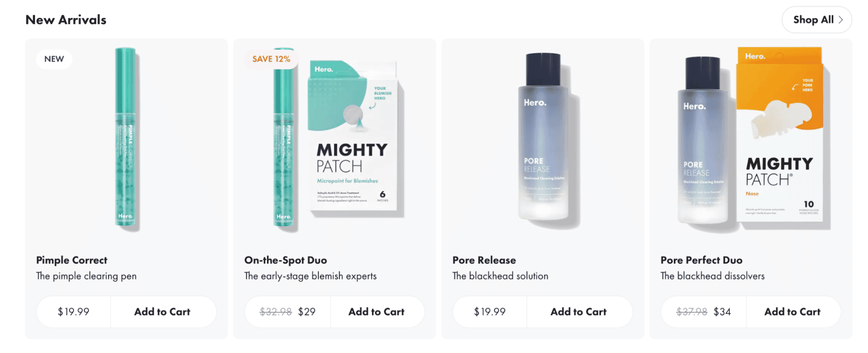
Task: Click the NEW badge on Pimple Correct
Action: 54,59
